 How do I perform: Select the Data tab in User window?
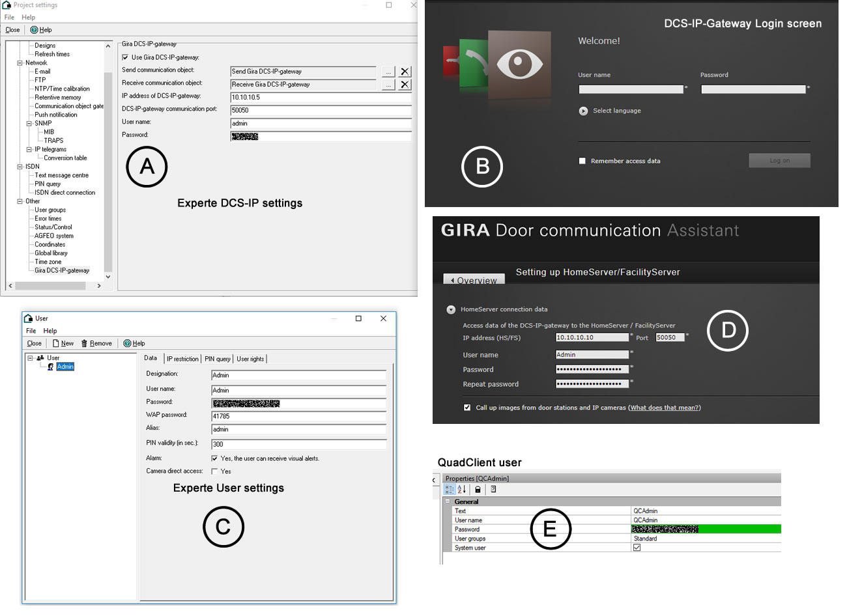click(151, 358)
